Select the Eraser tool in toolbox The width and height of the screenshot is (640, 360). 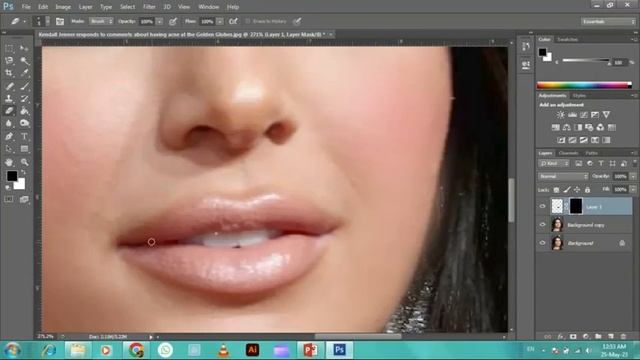[9, 111]
